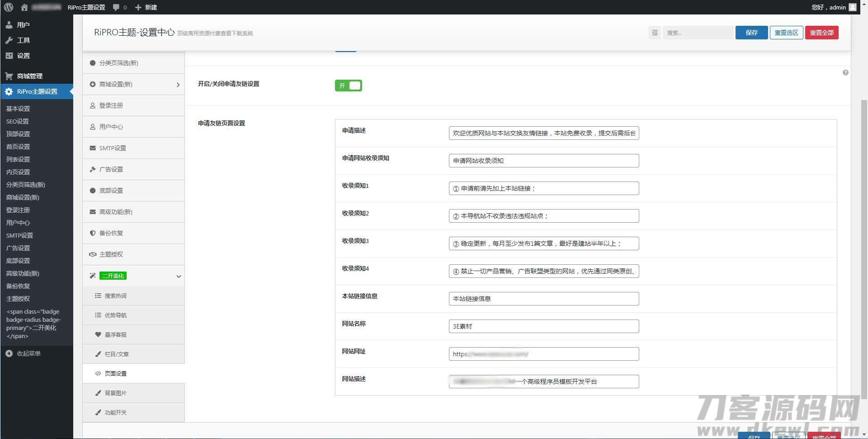Click the heart icon for 悬浮客服
This screenshot has height=439, width=868.
click(98, 334)
